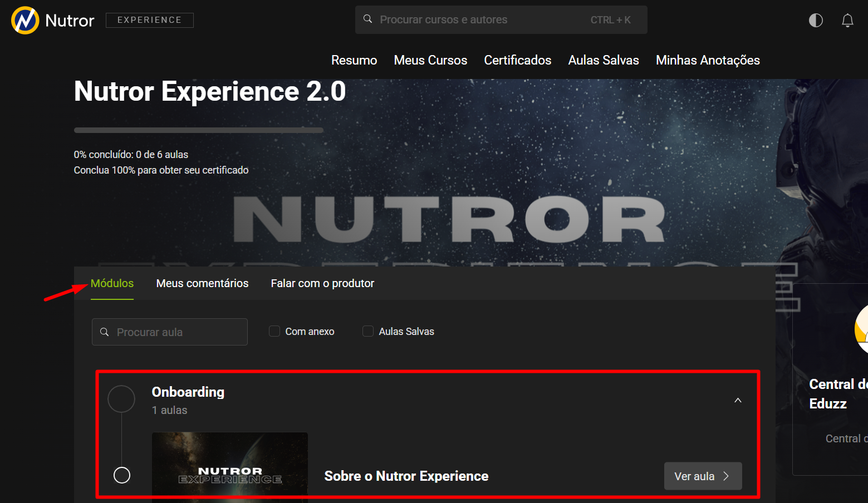This screenshot has width=868, height=503.
Task: Click the Nutror logo icon
Action: (x=25, y=20)
